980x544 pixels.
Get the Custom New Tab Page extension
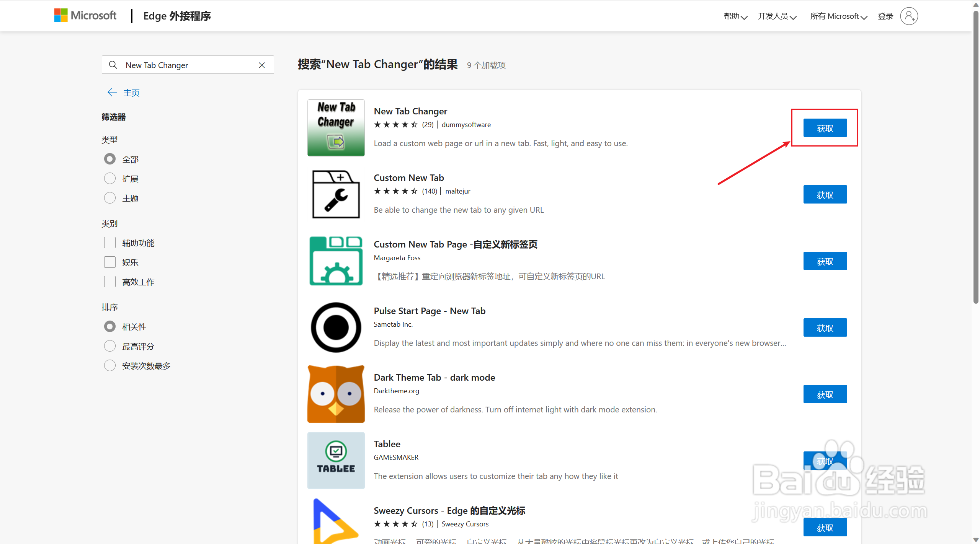pyautogui.click(x=825, y=261)
